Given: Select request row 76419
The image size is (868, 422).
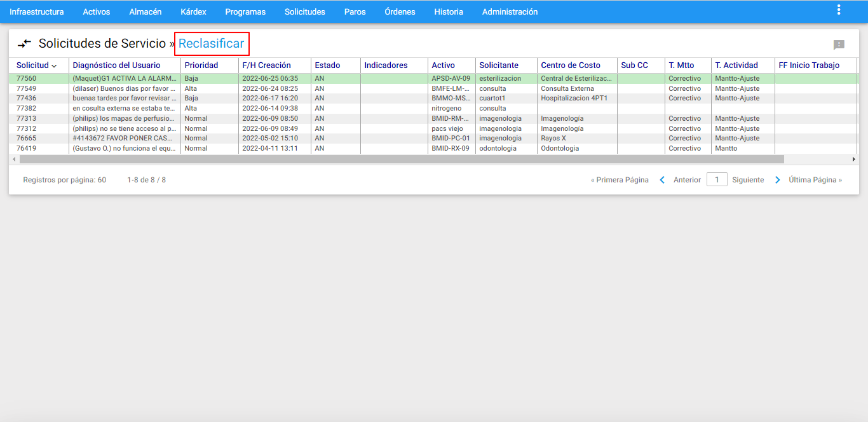Looking at the screenshot, I should 433,148.
